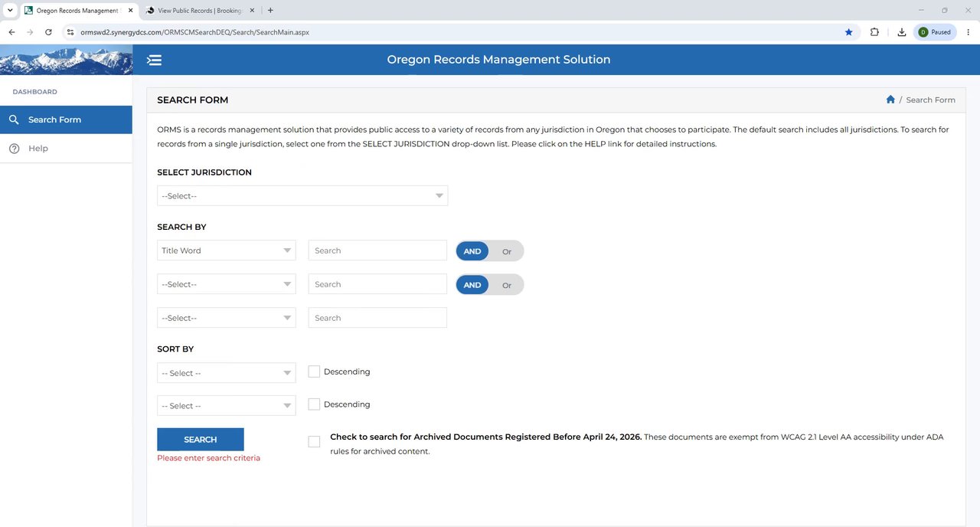Image resolution: width=980 pixels, height=527 pixels.
Task: Click the SORT BY label
Action: click(175, 349)
